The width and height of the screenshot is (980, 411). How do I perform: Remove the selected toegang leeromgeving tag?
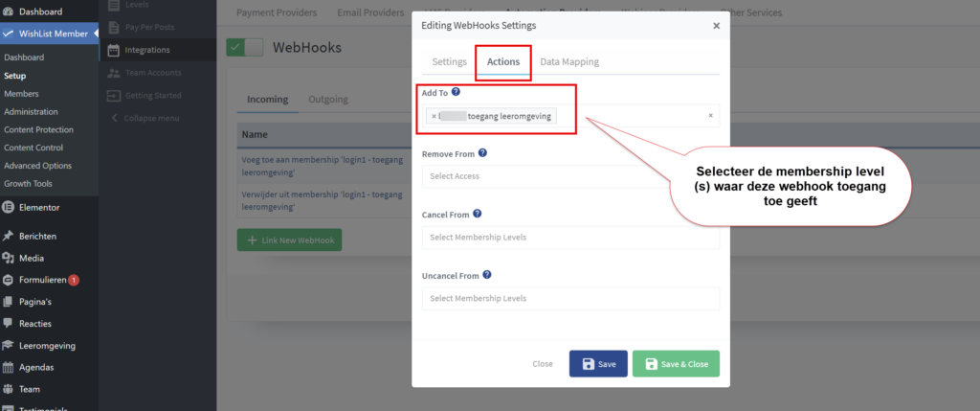click(x=434, y=116)
